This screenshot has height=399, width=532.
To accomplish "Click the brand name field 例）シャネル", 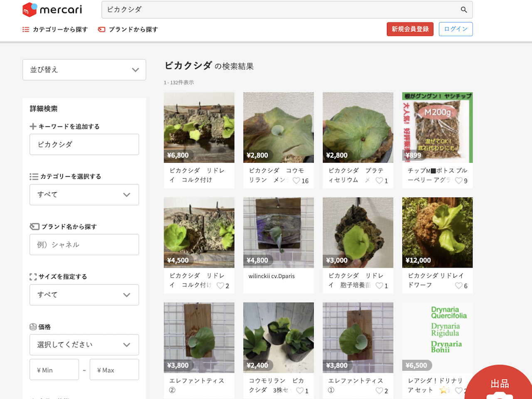I will click(x=84, y=244).
